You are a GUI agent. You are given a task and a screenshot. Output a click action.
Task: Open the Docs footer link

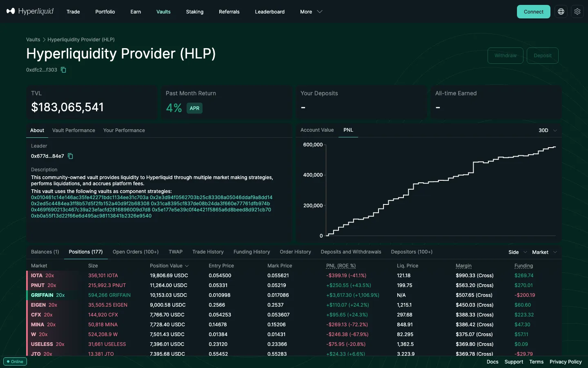point(492,362)
